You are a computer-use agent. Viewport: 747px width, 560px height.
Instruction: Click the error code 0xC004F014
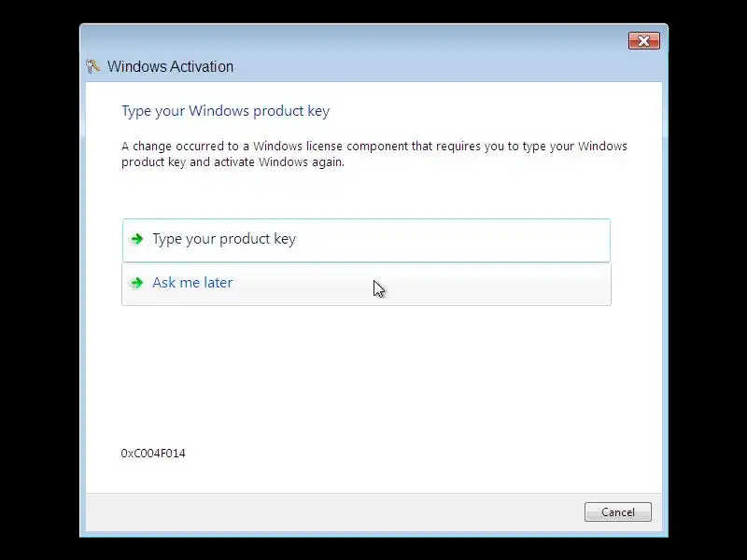153,453
